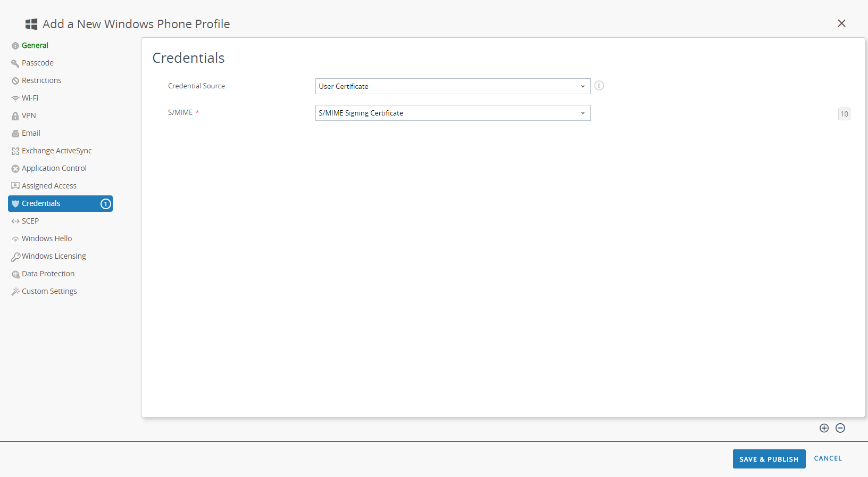Expand the S/MIME certificate dropdown

tap(453, 113)
